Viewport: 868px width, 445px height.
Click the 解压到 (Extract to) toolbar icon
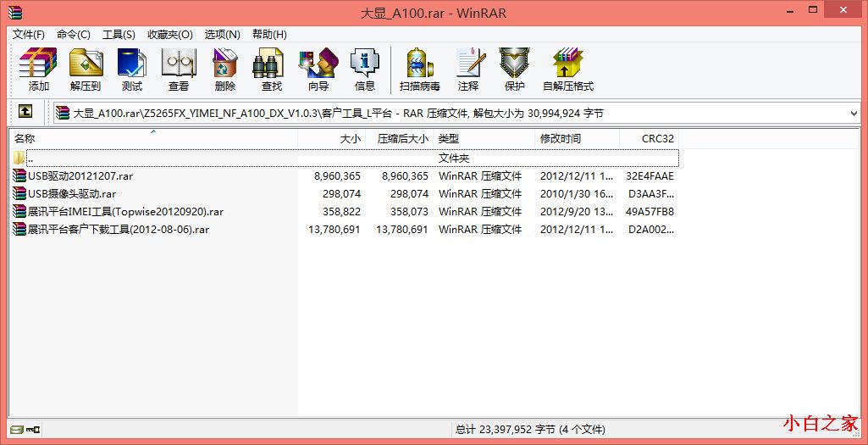(x=86, y=70)
